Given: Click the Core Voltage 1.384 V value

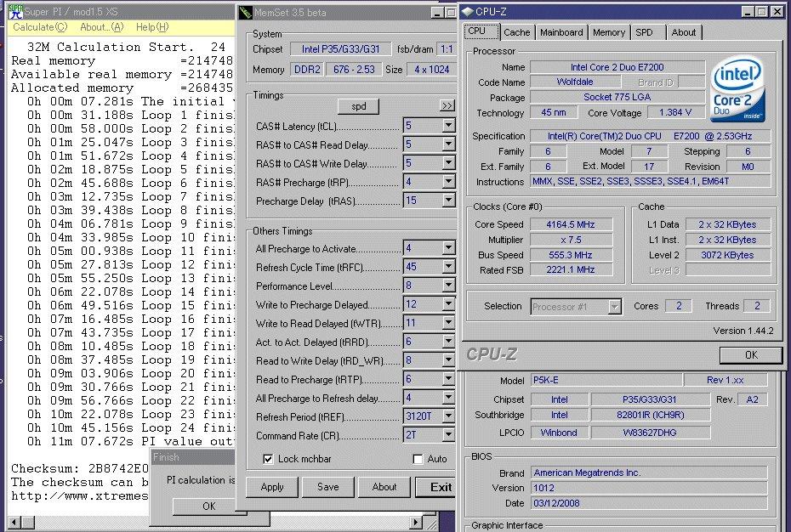Looking at the screenshot, I should 675,112.
